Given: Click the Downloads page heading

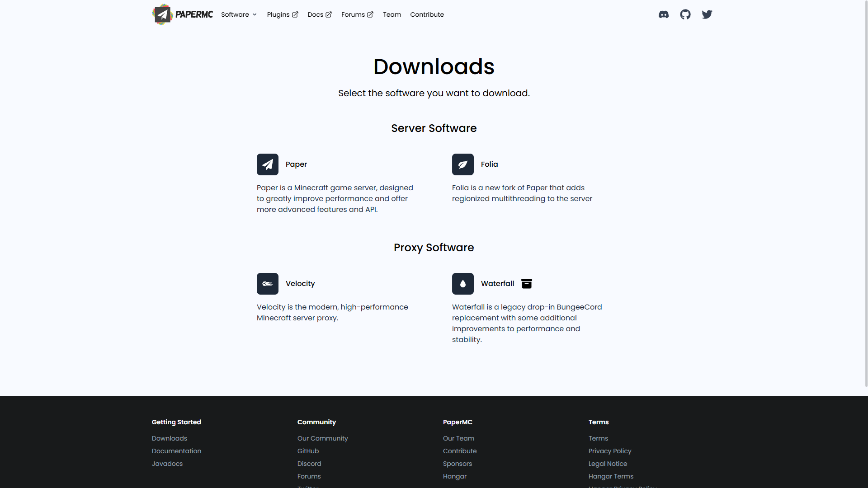Looking at the screenshot, I should (x=434, y=66).
